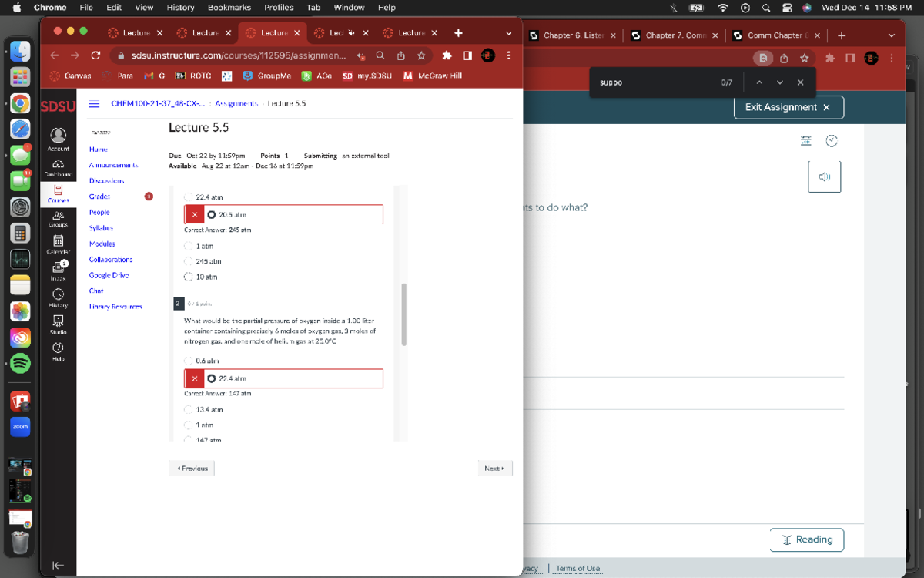This screenshot has height=578, width=924.
Task: Bookmark the Canvas page with the star
Action: tap(421, 55)
